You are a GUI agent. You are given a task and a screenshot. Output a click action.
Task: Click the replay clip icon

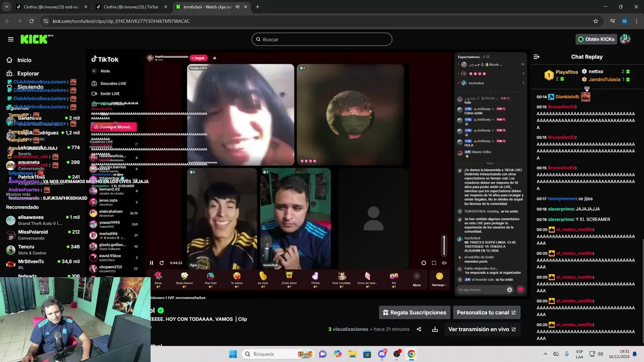click(x=162, y=263)
